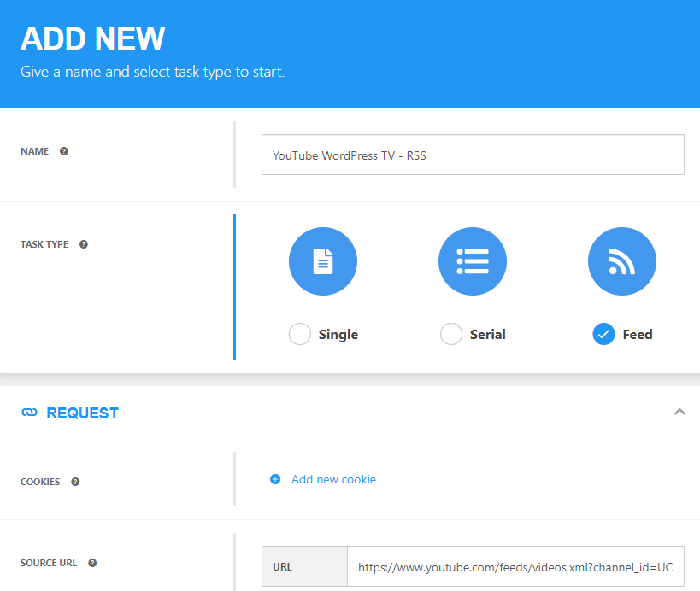Click the Feed RSS icon
Image resolution: width=700 pixels, height=591 pixels.
point(621,261)
